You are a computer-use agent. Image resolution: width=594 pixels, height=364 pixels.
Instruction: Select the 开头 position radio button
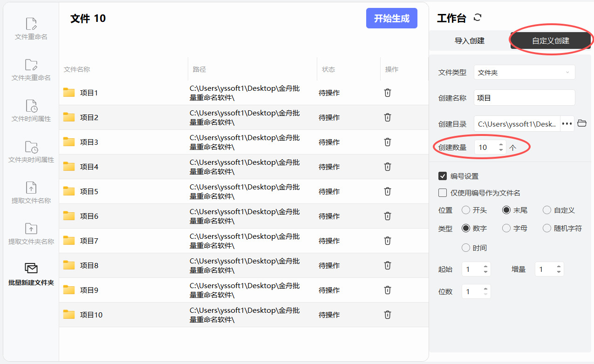466,210
